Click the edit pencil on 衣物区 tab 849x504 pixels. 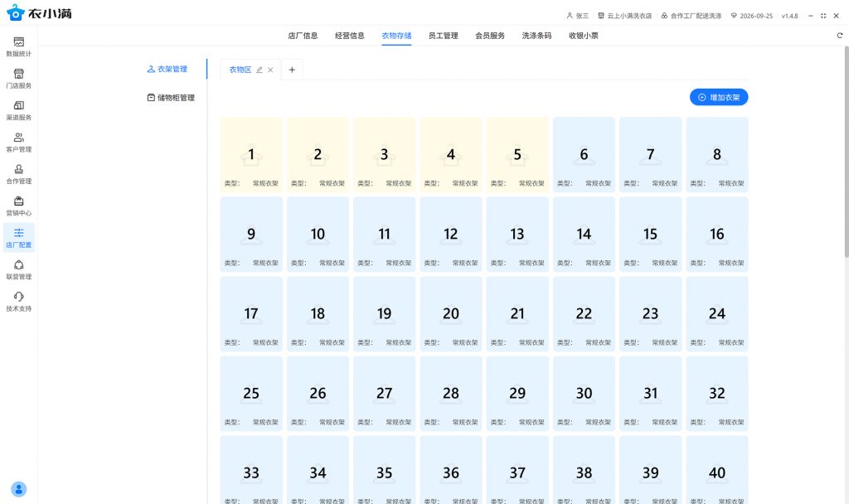tap(260, 70)
